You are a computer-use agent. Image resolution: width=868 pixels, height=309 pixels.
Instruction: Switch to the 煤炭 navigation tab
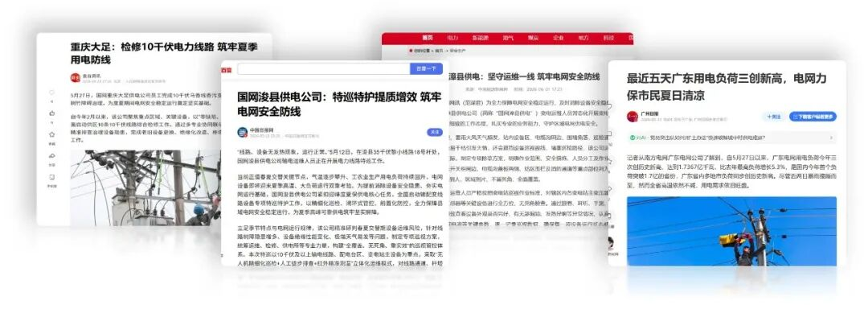pos(533,38)
